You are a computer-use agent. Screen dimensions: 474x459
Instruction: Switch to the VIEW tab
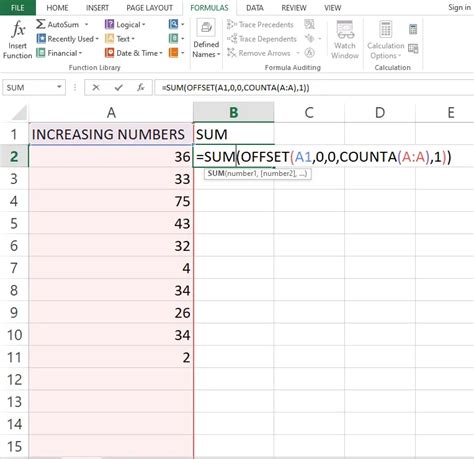click(333, 8)
